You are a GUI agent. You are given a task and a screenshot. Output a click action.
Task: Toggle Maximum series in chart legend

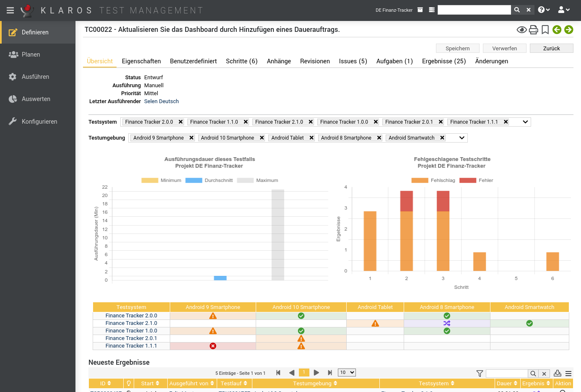coord(258,180)
